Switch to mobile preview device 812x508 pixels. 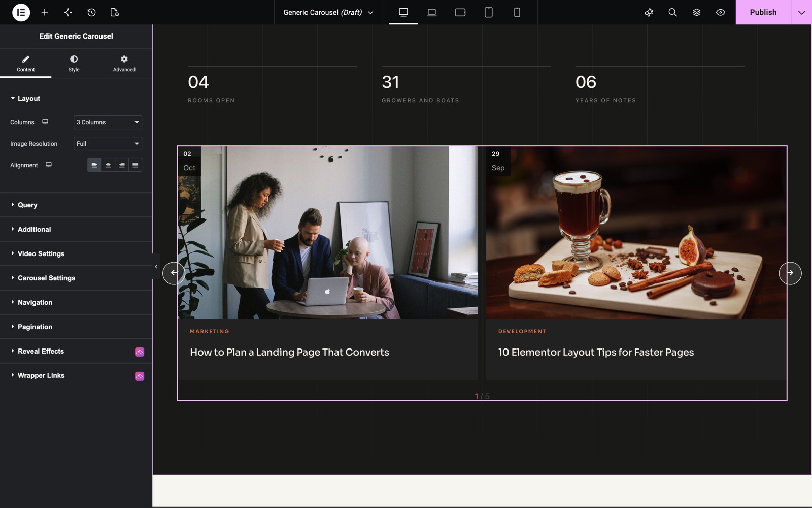(517, 12)
